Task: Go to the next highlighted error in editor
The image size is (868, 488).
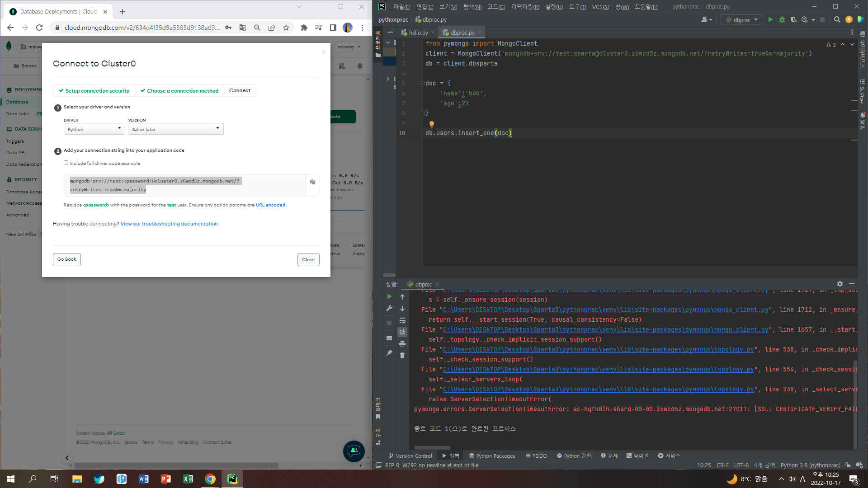Action: coord(852,45)
